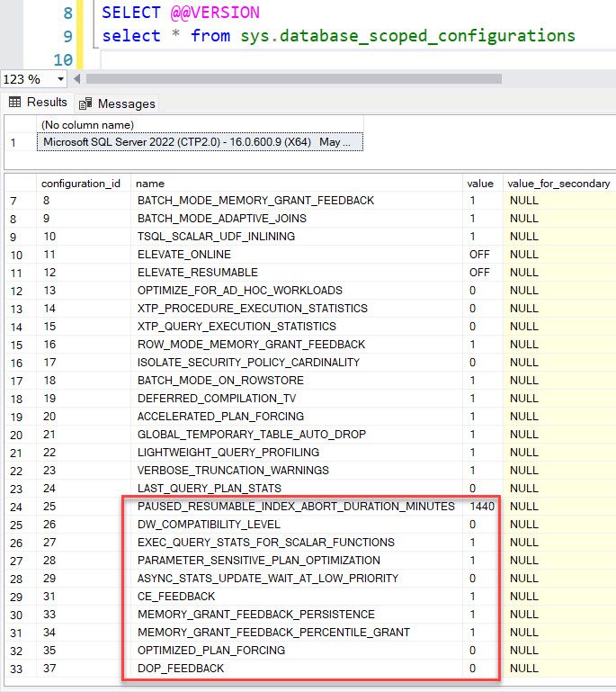The image size is (616, 692).
Task: Open the 123 % zoom dropdown
Action: 60,79
